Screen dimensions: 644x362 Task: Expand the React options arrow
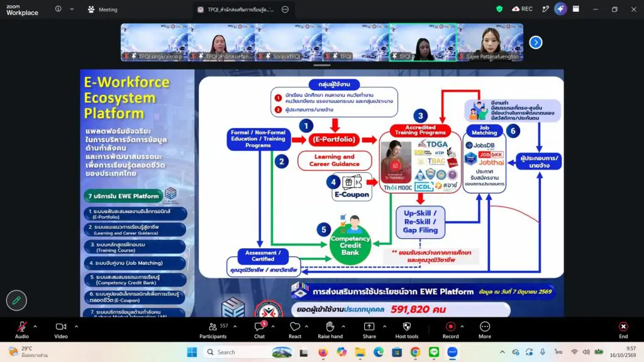coord(307,327)
